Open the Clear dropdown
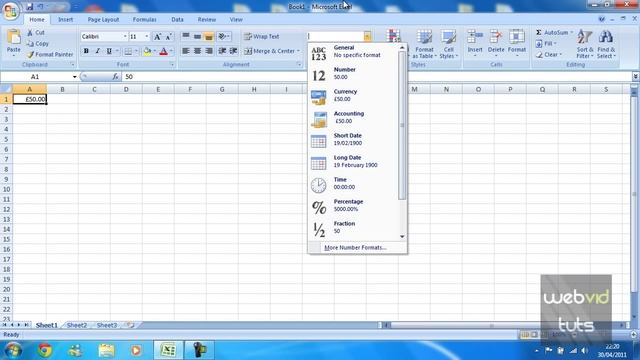The height and width of the screenshot is (360, 640). (549, 54)
